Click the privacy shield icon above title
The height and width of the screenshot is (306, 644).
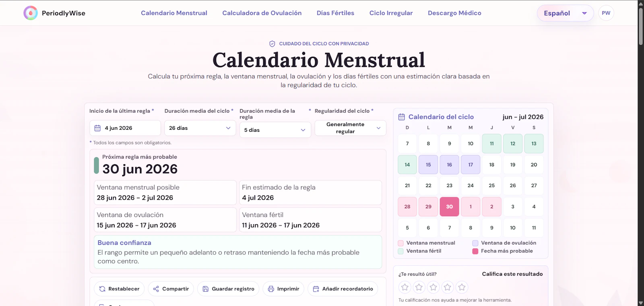coord(272,43)
